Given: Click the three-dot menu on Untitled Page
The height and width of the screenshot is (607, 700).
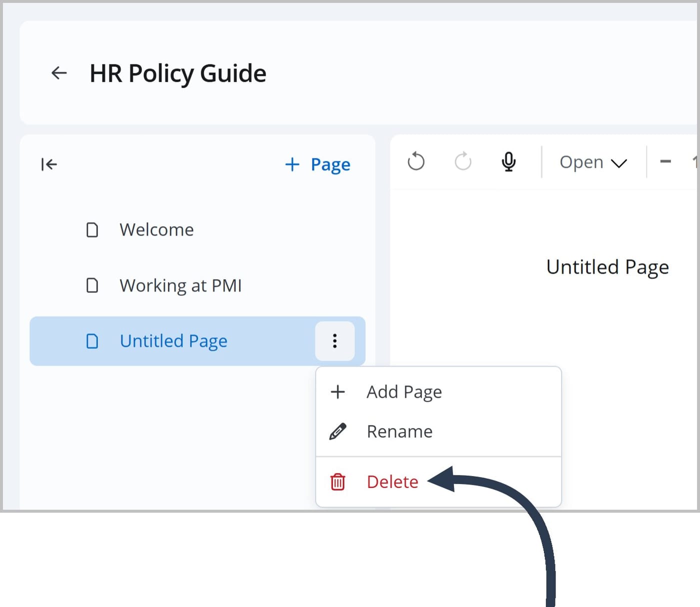Looking at the screenshot, I should (x=335, y=341).
